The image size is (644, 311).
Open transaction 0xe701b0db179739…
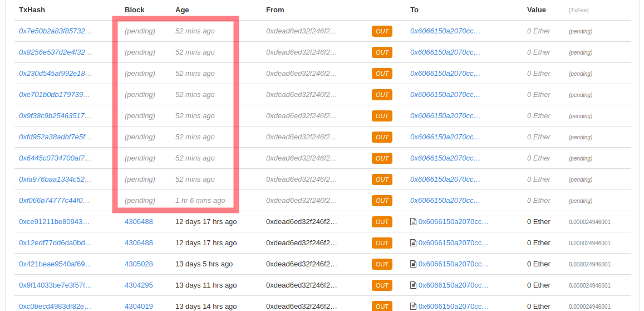pyautogui.click(x=54, y=95)
